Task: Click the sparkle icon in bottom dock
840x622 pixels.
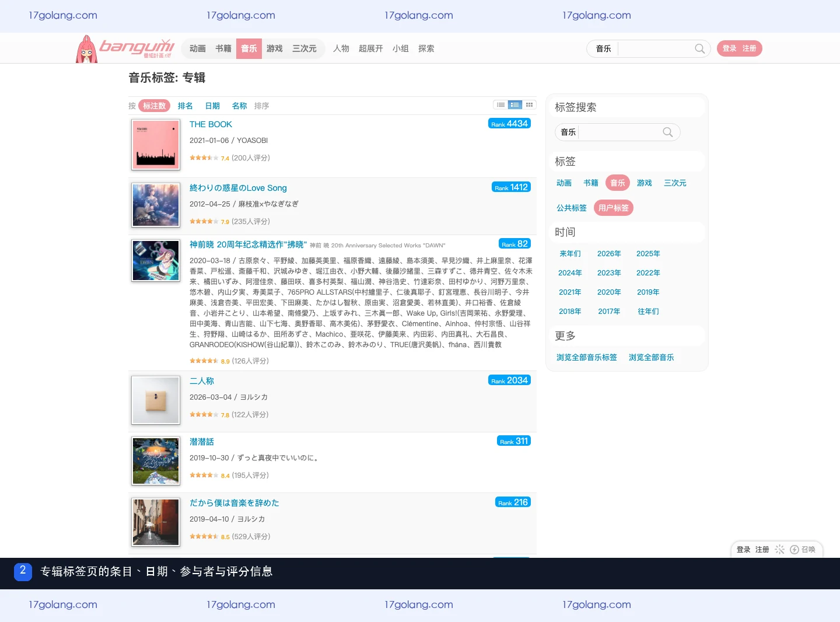Action: pos(779,550)
